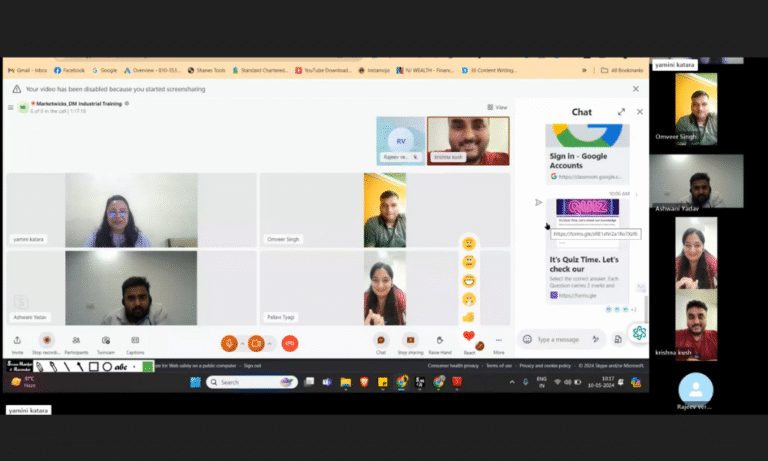Click the Sign out link
Viewport: 768px width, 461px height.
click(252, 365)
